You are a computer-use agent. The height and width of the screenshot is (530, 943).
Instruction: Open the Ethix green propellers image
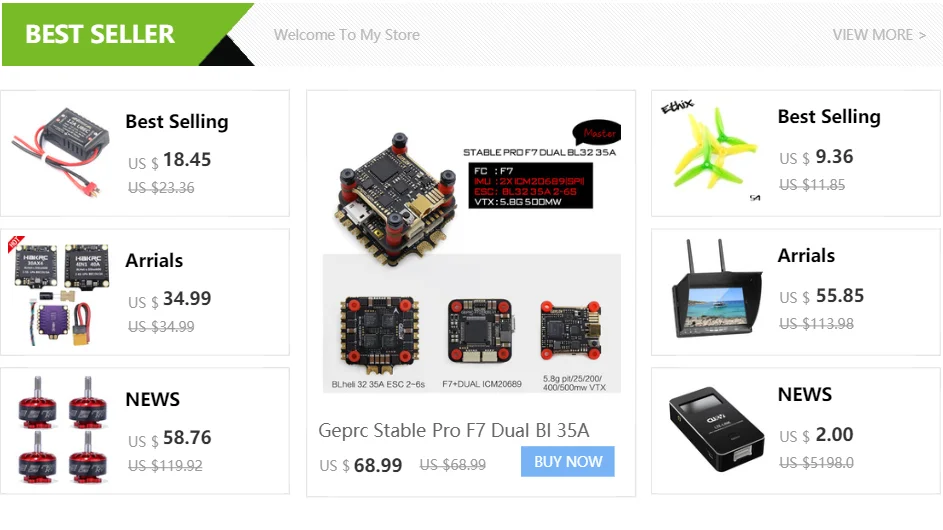click(x=710, y=150)
